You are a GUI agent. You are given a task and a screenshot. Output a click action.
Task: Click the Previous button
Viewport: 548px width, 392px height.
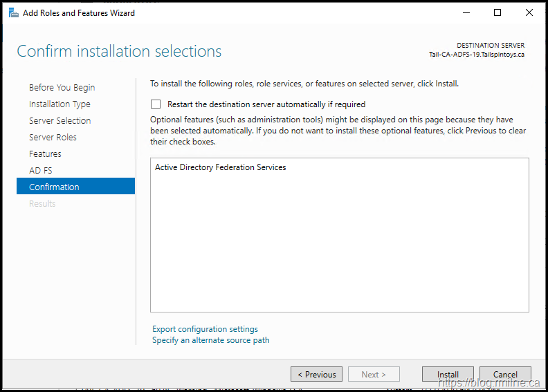click(x=316, y=375)
